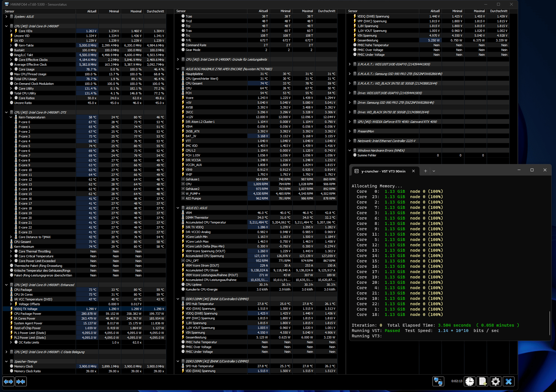The width and height of the screenshot is (556, 392).
Task: Collapse Windows Hardware Errors (WHEA) group
Action: pyautogui.click(x=350, y=150)
